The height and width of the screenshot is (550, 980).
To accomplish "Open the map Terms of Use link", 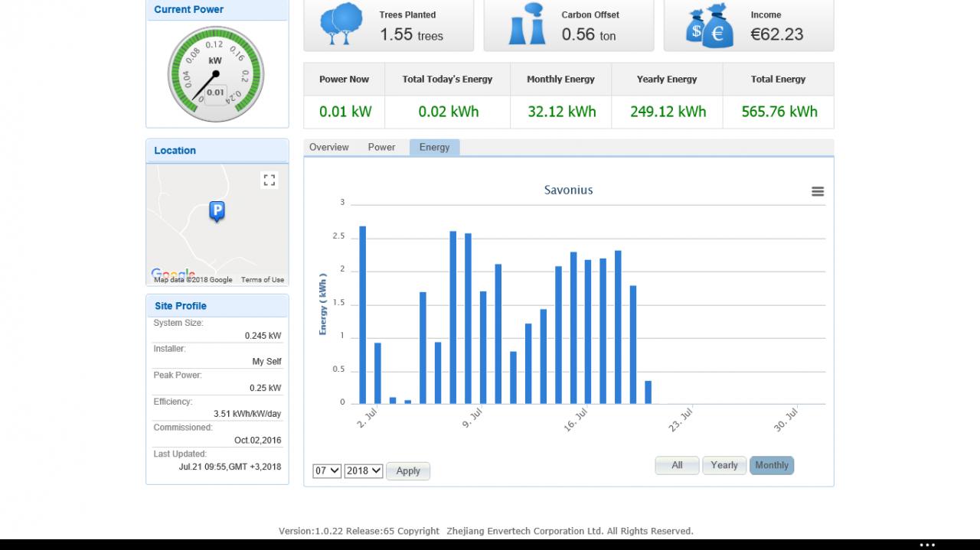I will (x=263, y=280).
